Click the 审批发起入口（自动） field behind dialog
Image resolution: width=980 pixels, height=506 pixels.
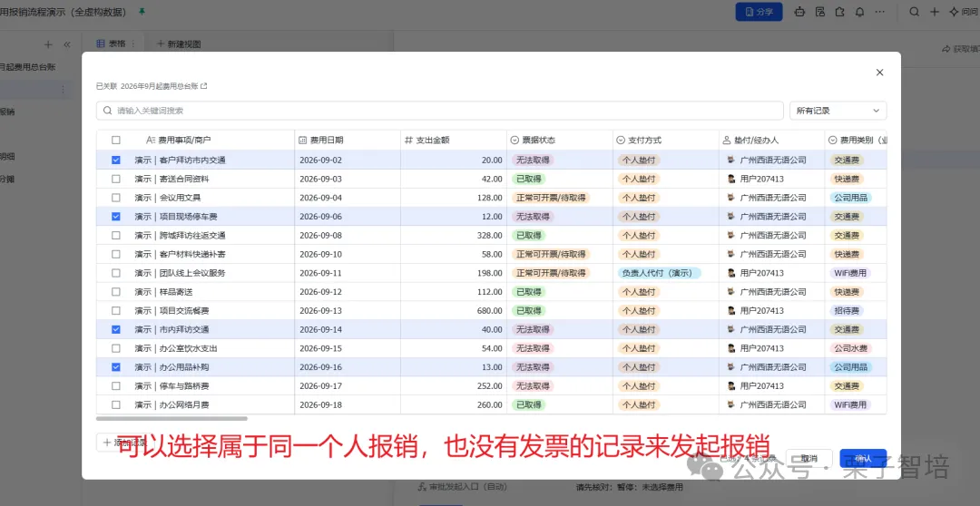pos(463,487)
